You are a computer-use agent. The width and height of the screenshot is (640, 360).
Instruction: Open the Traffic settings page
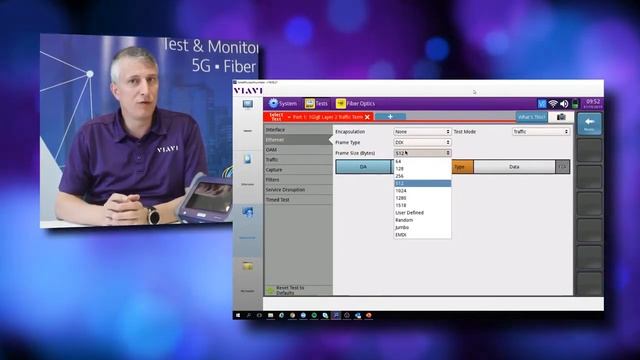coord(298,160)
